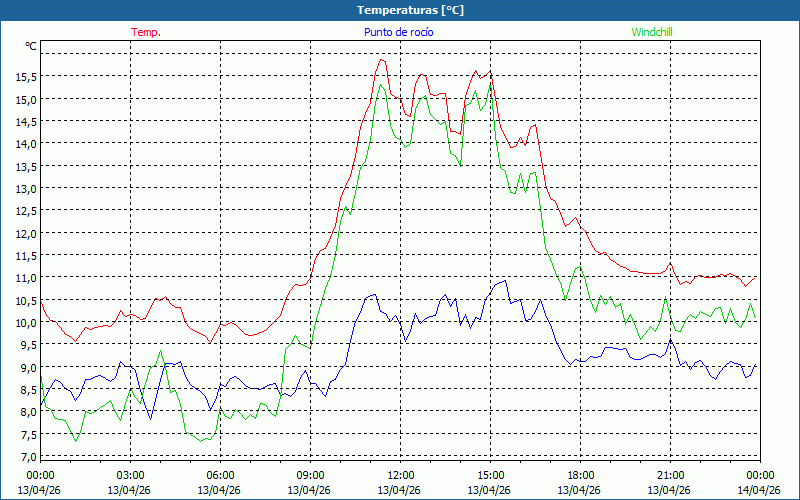800x500 pixels.
Task: Click the °C unit label above the y-axis
Action: coord(31,46)
